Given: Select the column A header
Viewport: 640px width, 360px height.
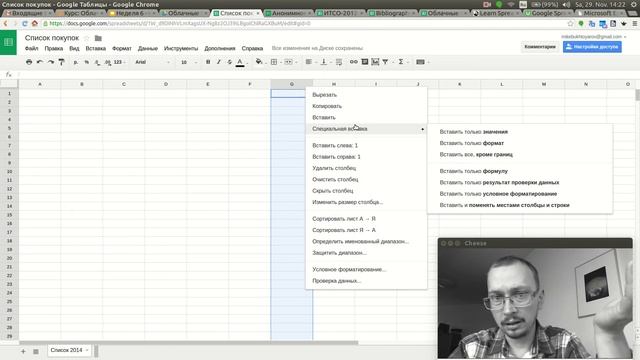Looking at the screenshot, I should point(40,84).
